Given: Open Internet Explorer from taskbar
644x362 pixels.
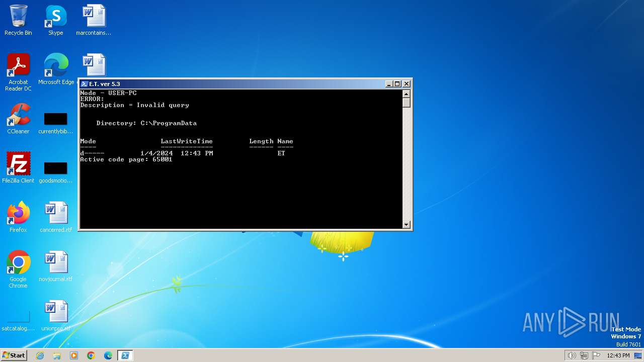Looking at the screenshot, I should (40, 355).
